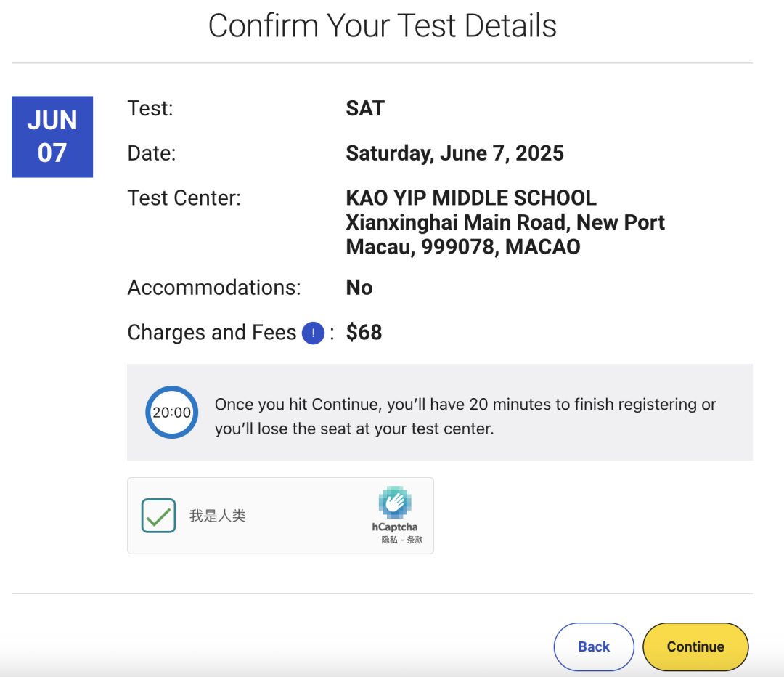Click the 20 minutes seat warning text
The image size is (784, 677).
point(465,416)
